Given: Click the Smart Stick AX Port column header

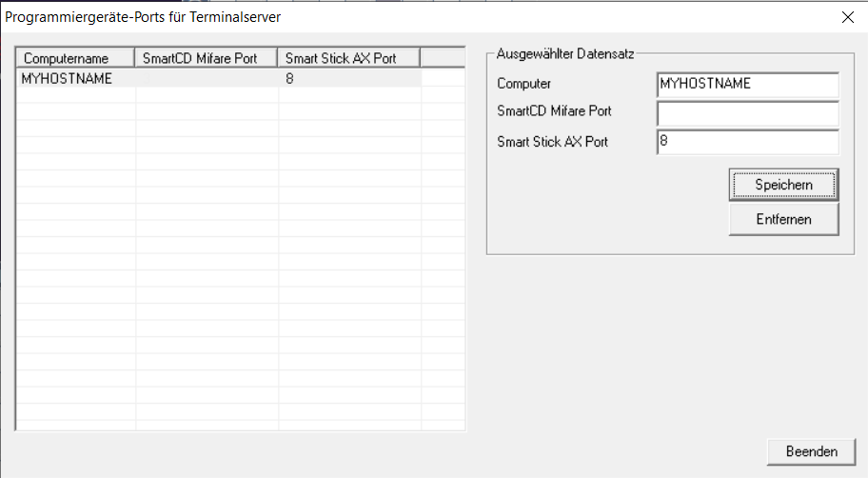Looking at the screenshot, I should pyautogui.click(x=348, y=58).
